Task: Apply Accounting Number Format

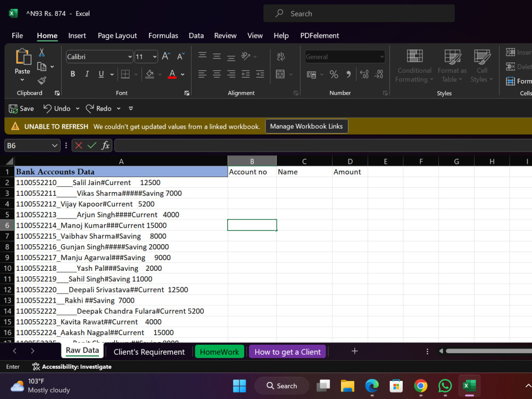Action: coord(311,74)
